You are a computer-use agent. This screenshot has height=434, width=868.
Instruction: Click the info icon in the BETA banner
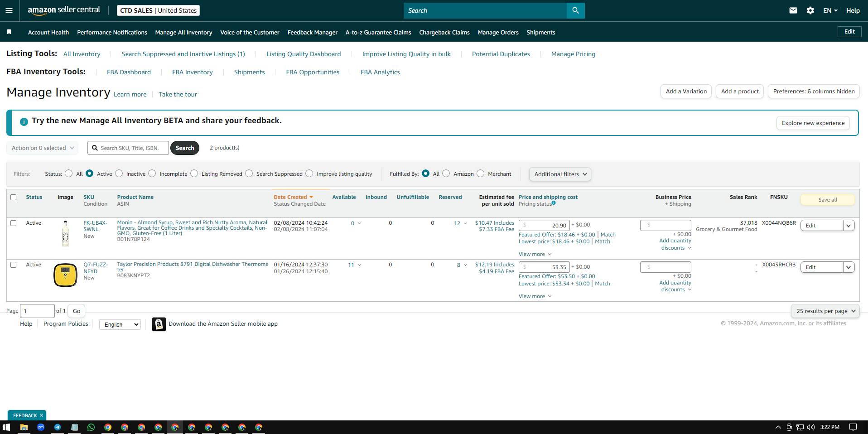click(x=24, y=122)
